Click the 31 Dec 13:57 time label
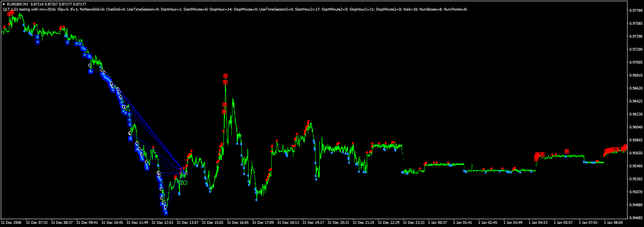The image size is (644, 227). click(x=188, y=223)
